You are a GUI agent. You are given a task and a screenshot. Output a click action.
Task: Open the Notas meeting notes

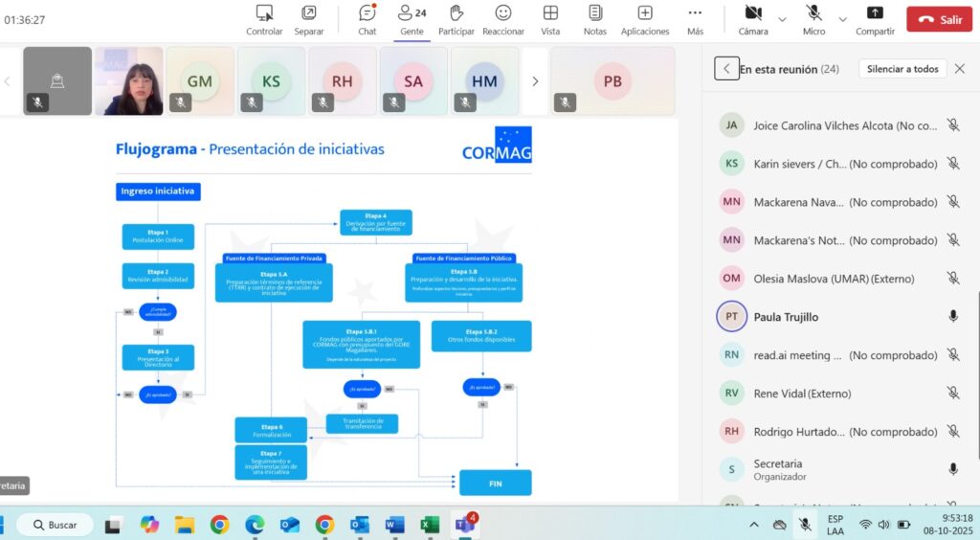click(x=595, y=18)
